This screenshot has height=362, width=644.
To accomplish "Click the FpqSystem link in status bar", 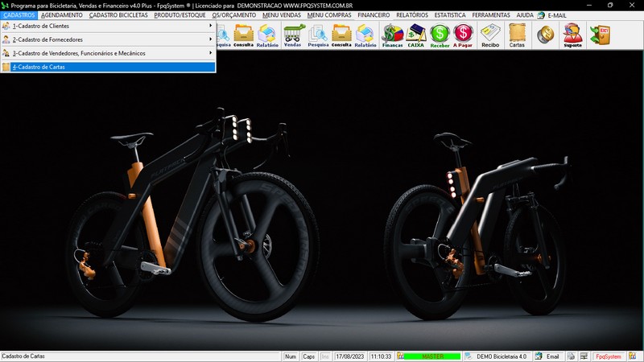I will coord(608,356).
